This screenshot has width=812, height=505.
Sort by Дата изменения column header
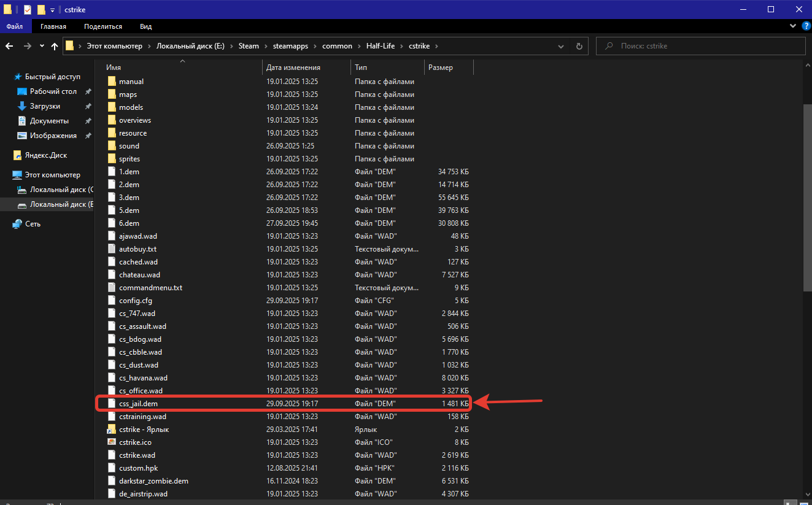[x=293, y=67]
